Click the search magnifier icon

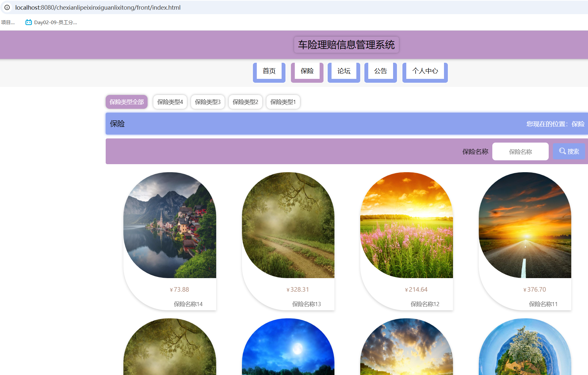[562, 151]
